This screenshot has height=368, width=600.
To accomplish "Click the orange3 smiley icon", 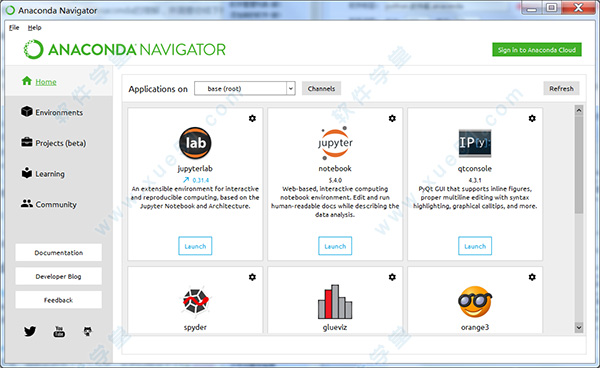I will pos(475,302).
